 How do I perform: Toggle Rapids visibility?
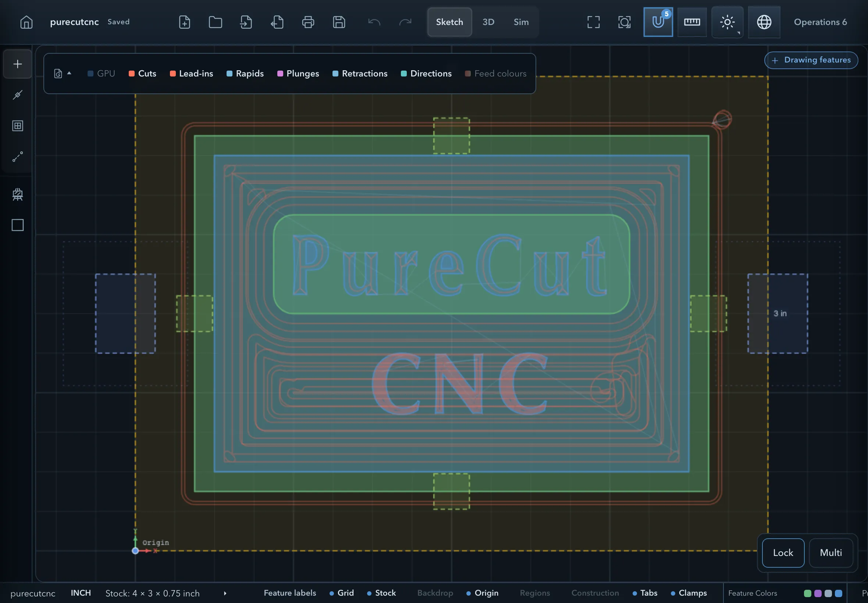245,74
